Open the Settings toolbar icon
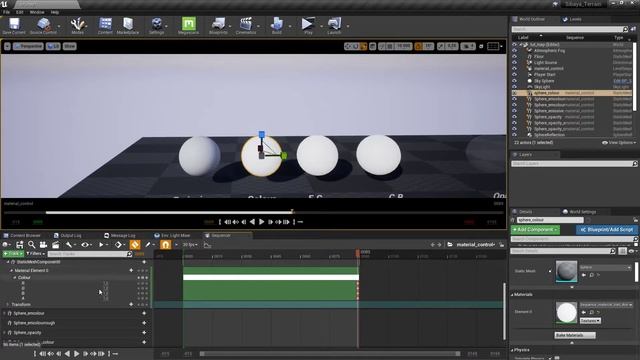 tap(156, 26)
